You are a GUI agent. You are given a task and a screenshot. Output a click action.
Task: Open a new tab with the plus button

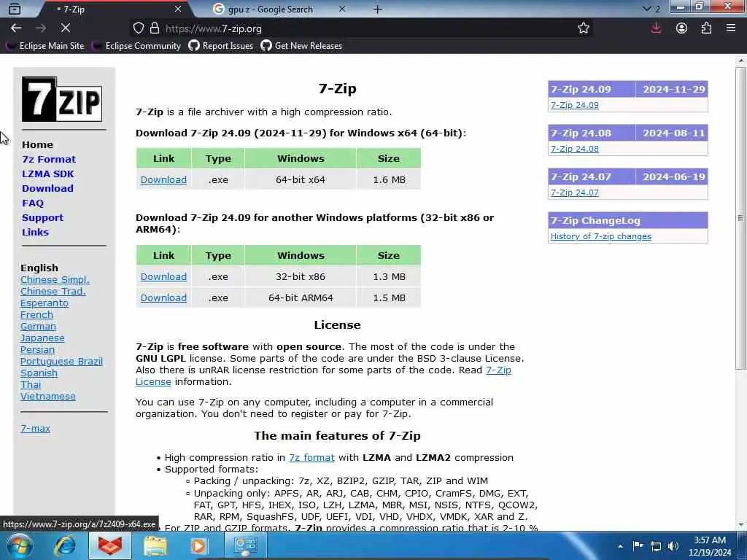tap(377, 9)
